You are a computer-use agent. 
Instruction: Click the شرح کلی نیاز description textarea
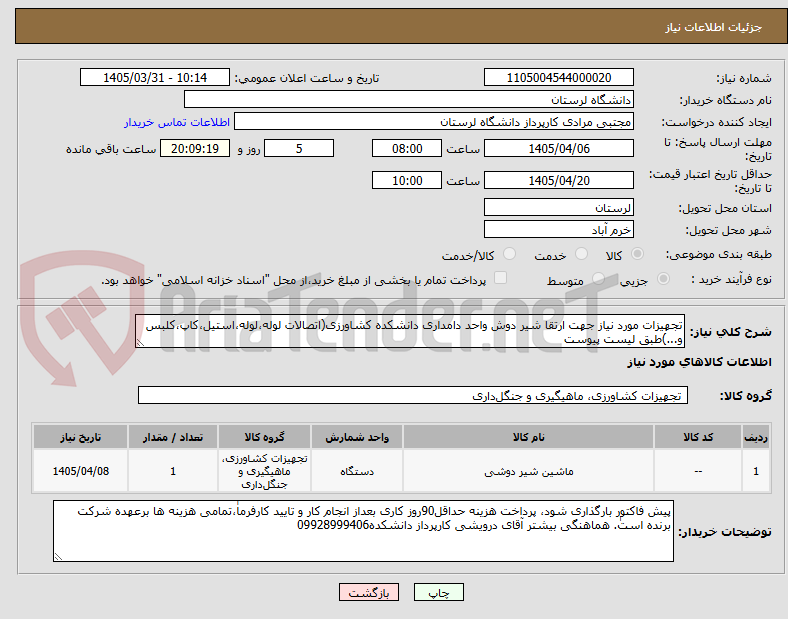point(410,332)
